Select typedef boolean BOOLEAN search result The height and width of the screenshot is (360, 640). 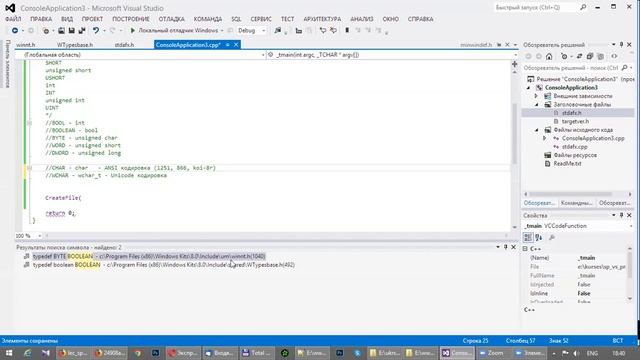[x=164, y=265]
